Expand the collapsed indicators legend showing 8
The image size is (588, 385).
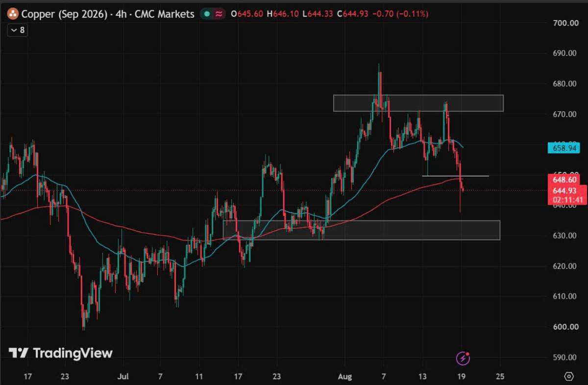coord(17,30)
